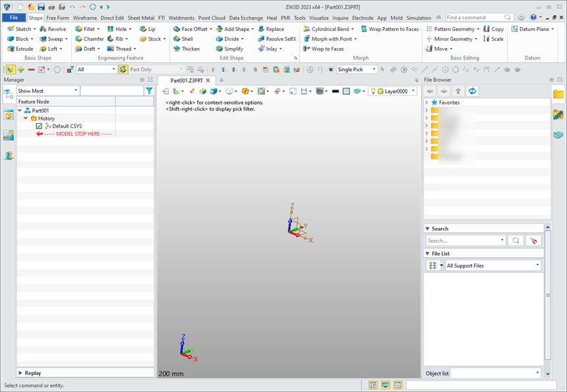
Task: Click the Cylindrical Bend button
Action: pos(326,29)
